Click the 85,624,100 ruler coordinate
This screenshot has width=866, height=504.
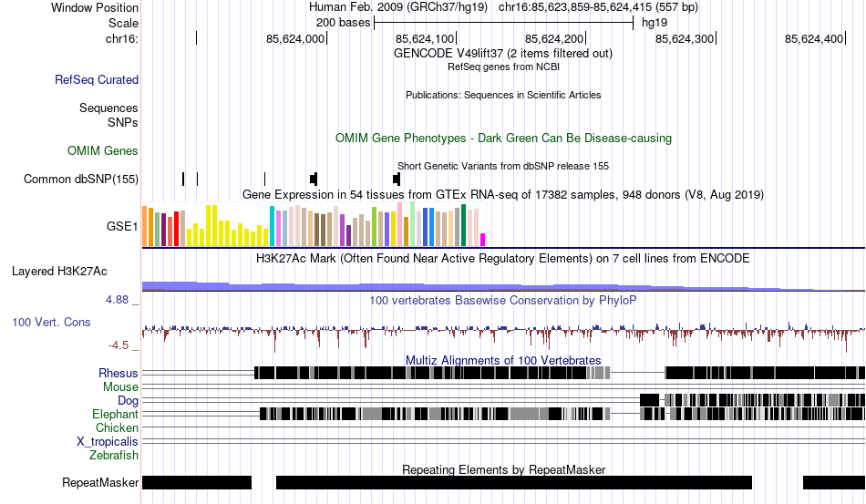click(x=425, y=38)
